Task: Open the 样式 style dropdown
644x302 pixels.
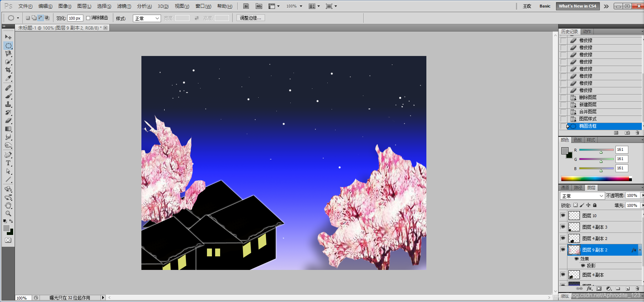Action: tap(147, 18)
